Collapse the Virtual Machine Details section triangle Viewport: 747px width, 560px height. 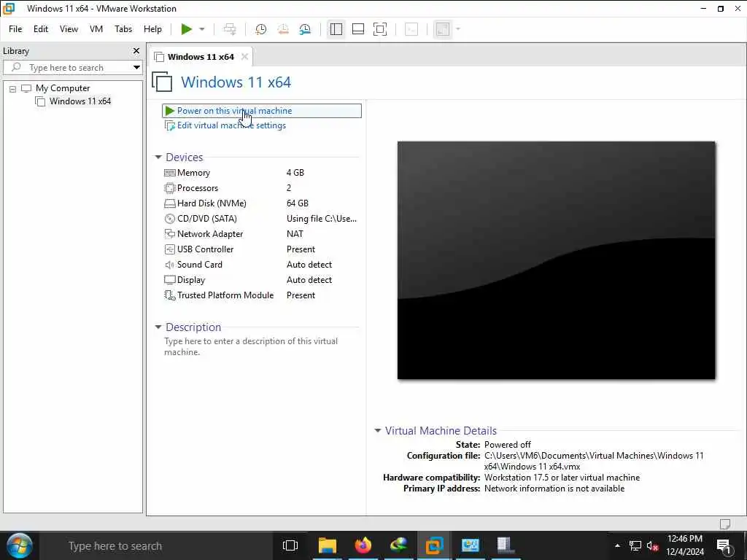point(377,430)
